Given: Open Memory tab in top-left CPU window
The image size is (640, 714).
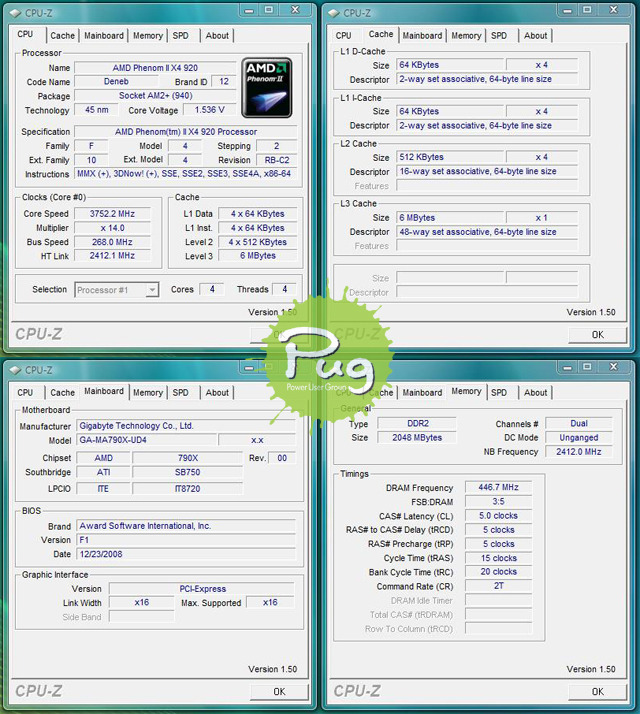Looking at the screenshot, I should coord(148,36).
